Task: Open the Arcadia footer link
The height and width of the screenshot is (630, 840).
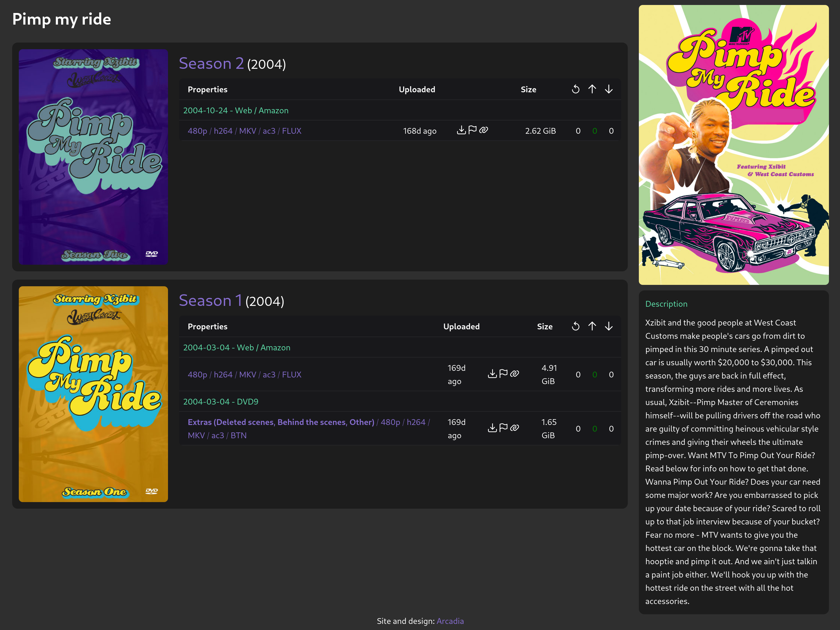Action: (x=450, y=621)
